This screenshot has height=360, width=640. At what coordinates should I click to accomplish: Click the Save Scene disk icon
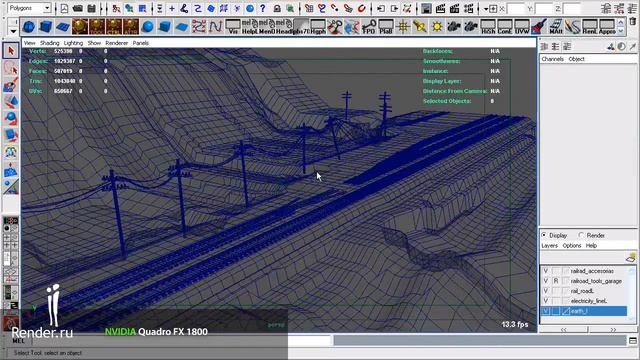[x=91, y=8]
